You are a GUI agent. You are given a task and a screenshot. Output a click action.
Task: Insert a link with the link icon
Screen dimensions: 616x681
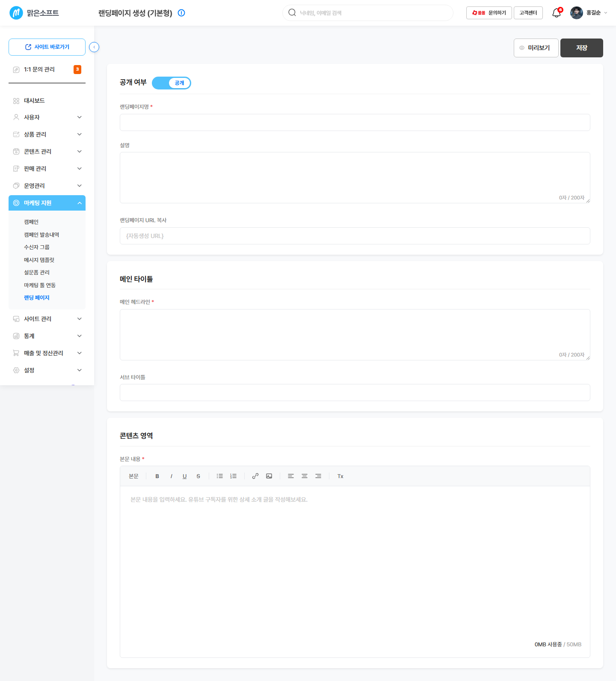point(255,476)
